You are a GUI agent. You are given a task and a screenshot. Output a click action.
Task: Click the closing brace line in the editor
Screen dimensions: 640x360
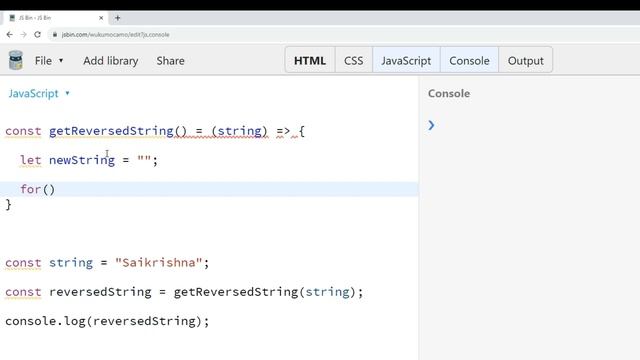(x=8, y=204)
